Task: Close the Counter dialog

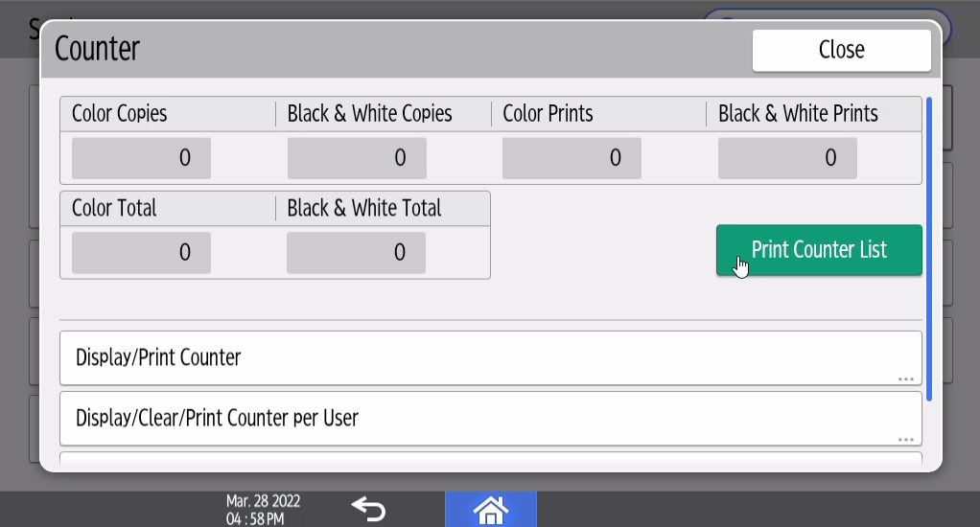Action: coord(841,50)
